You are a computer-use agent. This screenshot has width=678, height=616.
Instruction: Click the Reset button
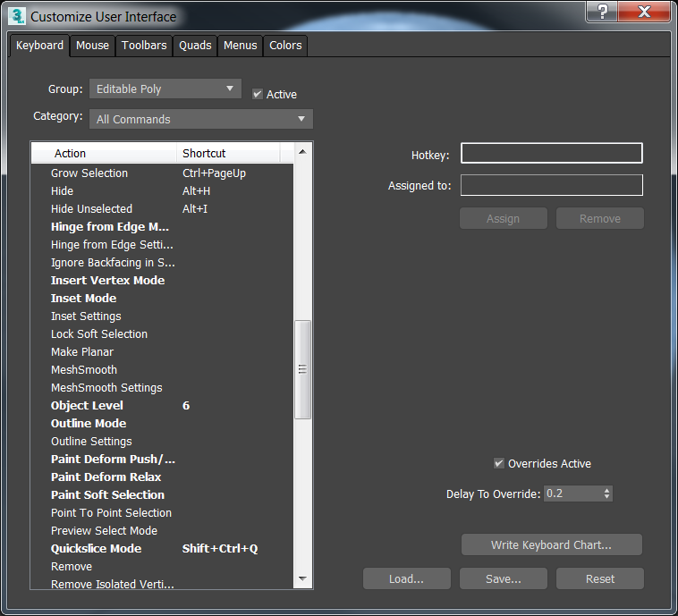(x=600, y=578)
